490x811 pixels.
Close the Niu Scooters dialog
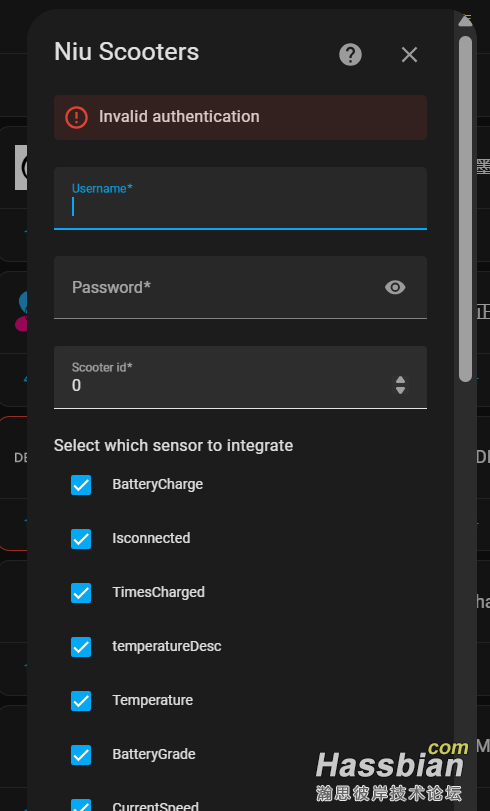tap(409, 54)
